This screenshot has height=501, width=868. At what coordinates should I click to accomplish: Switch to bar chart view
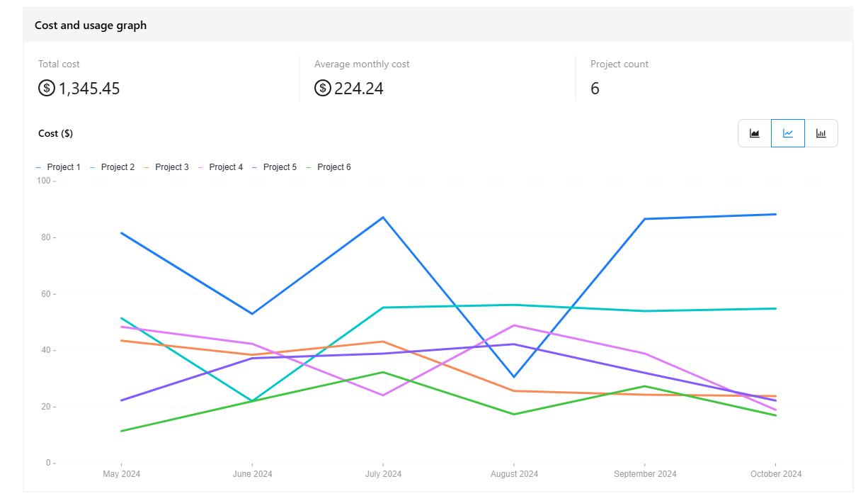(x=821, y=133)
